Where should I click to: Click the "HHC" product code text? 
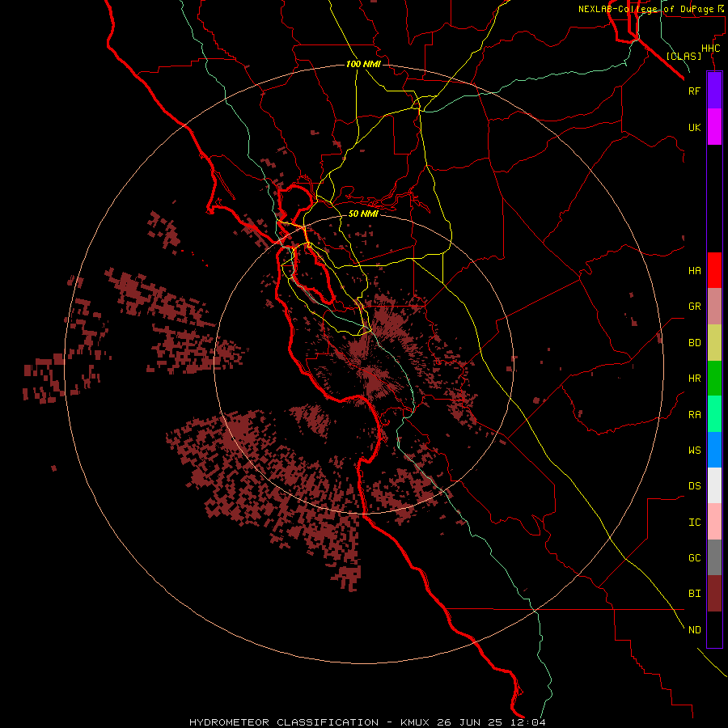click(710, 49)
